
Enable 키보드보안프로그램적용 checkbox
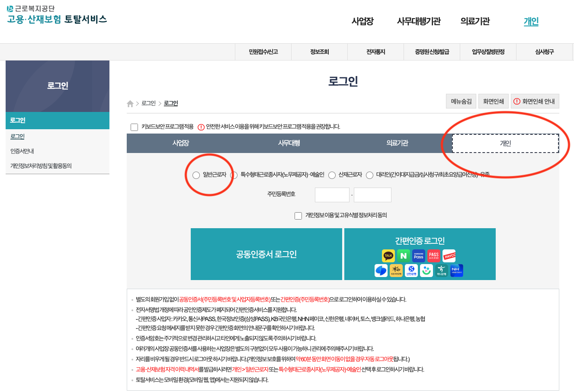point(134,127)
